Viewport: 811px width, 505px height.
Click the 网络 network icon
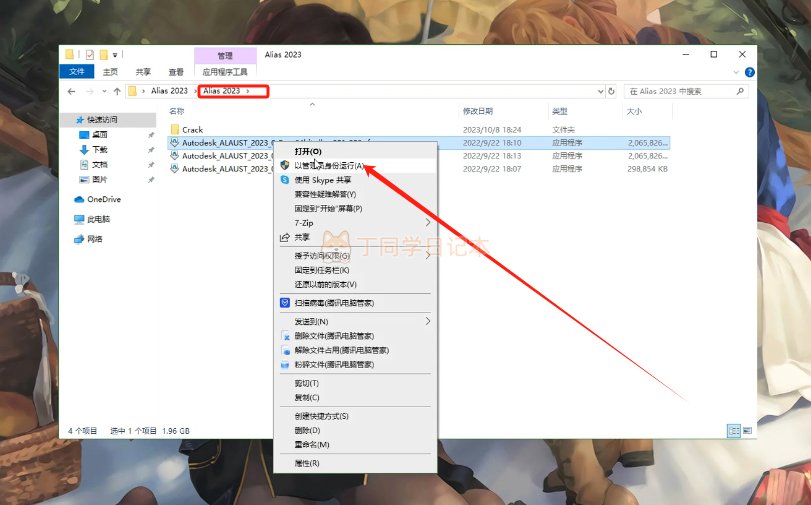pos(79,239)
